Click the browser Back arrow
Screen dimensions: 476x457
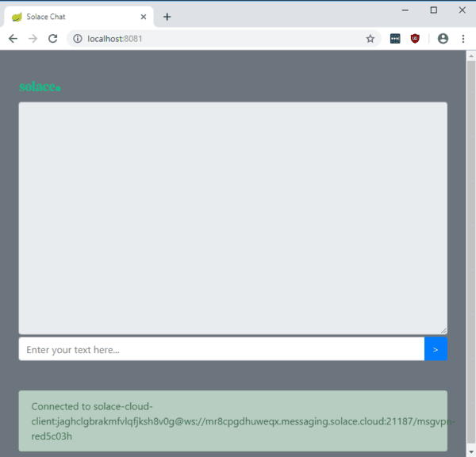[x=13, y=38]
